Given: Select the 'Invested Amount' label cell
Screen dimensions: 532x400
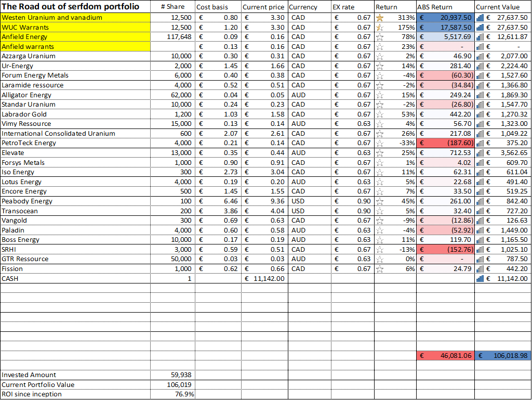Looking at the screenshot, I should [x=75, y=375].
